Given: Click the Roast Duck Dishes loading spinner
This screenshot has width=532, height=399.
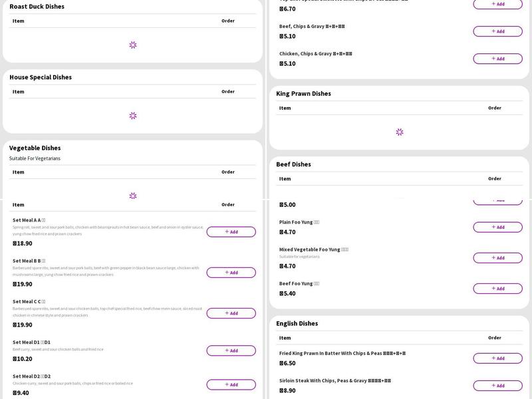Looking at the screenshot, I should tap(133, 45).
